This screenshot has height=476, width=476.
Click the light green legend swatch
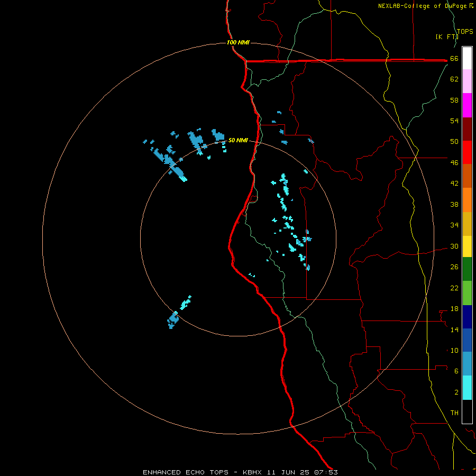point(467,293)
